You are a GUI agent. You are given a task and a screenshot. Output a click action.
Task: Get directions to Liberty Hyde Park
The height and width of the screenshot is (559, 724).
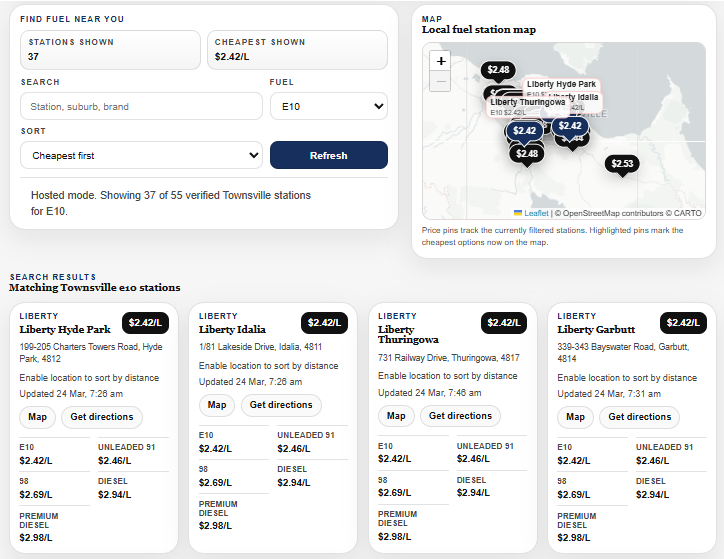[102, 416]
